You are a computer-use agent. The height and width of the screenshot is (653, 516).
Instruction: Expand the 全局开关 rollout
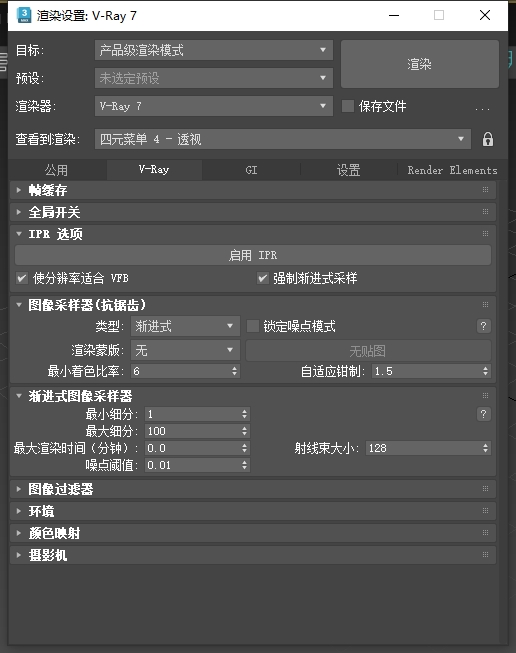tap(54, 212)
